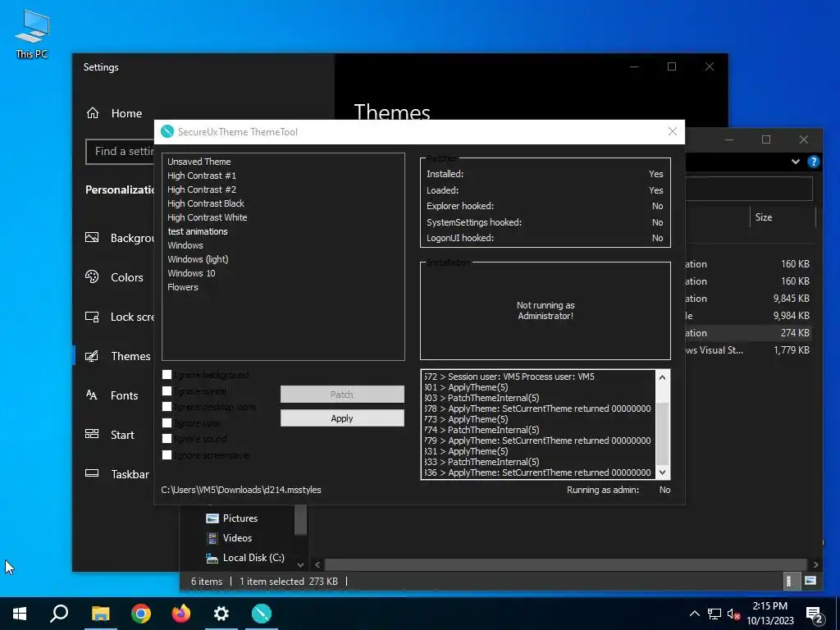This screenshot has height=630, width=840.
Task: Click the Apply button
Action: pyautogui.click(x=342, y=418)
